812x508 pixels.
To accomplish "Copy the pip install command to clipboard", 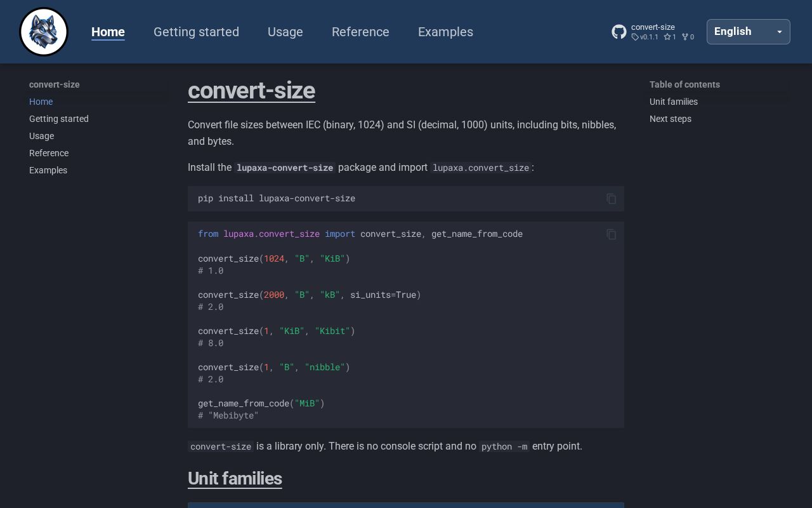I will [612, 199].
